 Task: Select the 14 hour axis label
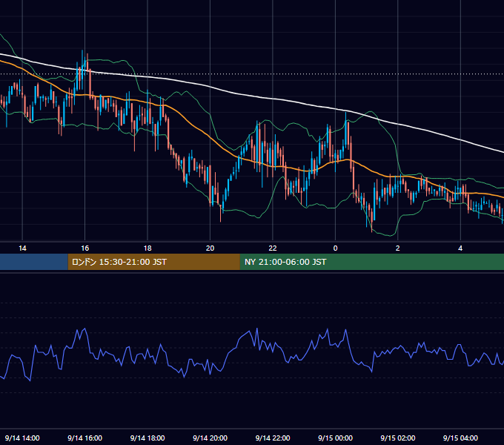pos(22,248)
